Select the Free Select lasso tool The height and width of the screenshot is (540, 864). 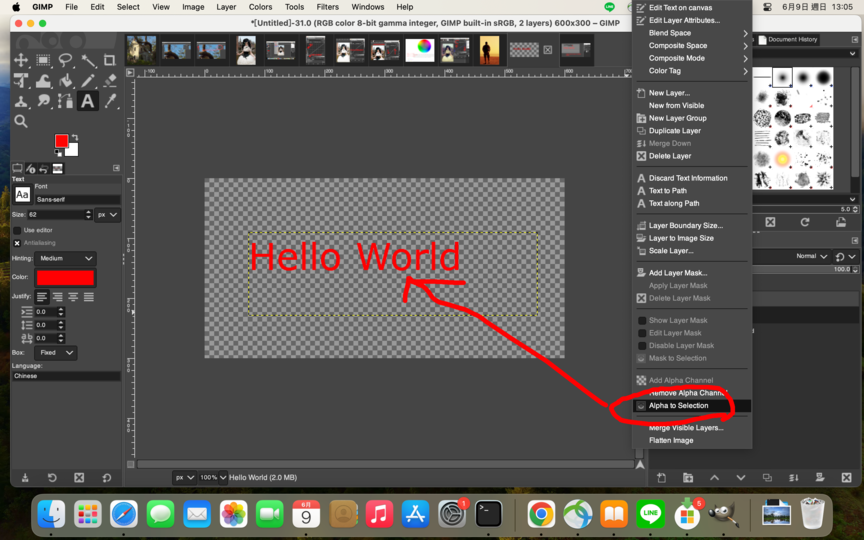[x=66, y=61]
